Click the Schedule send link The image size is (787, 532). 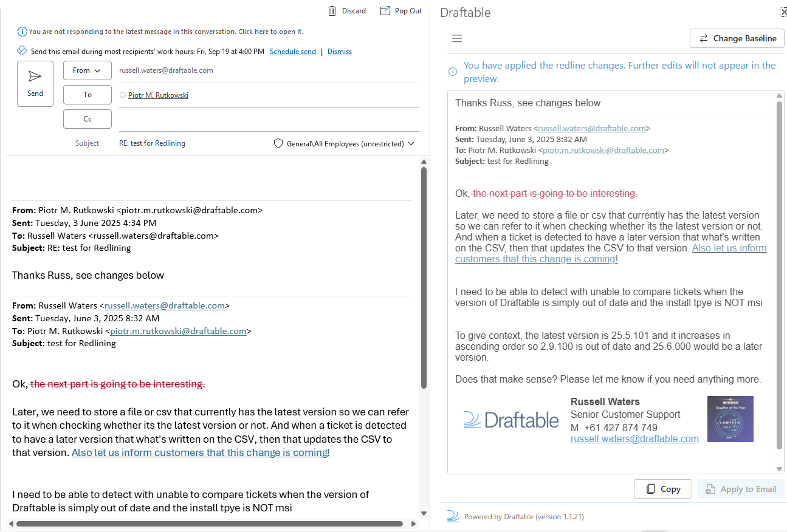pyautogui.click(x=293, y=52)
